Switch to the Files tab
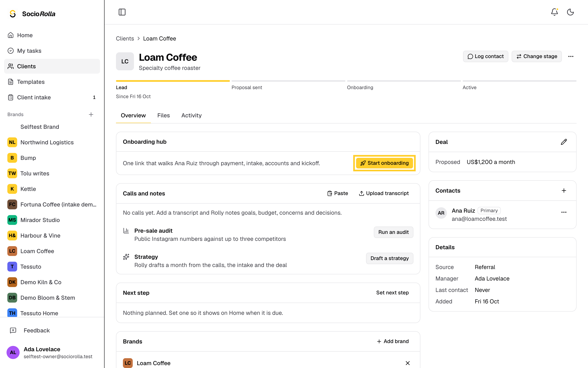The width and height of the screenshot is (588, 368). [164, 115]
